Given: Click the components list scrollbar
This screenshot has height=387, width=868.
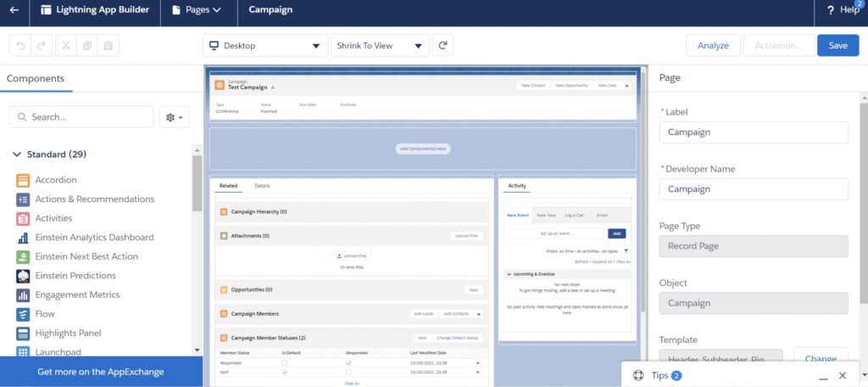Looking at the screenshot, I should coord(197,183).
